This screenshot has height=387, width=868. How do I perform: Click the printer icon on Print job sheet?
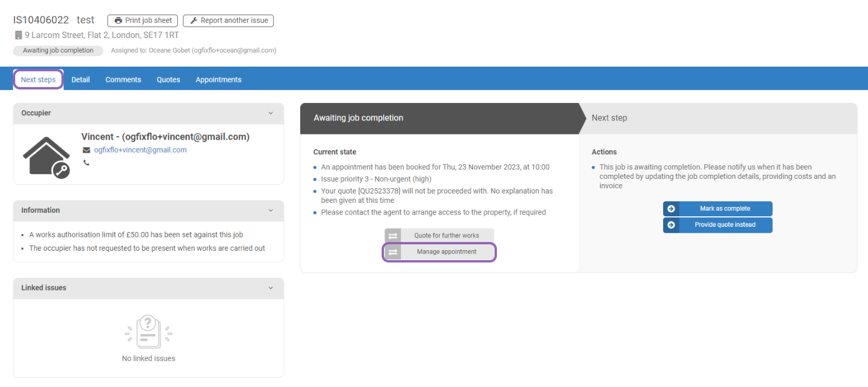pyautogui.click(x=118, y=20)
